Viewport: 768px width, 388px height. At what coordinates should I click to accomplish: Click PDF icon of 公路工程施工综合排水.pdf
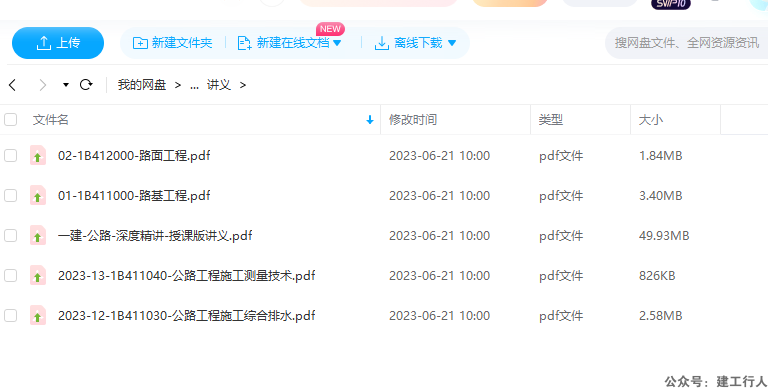(x=38, y=315)
